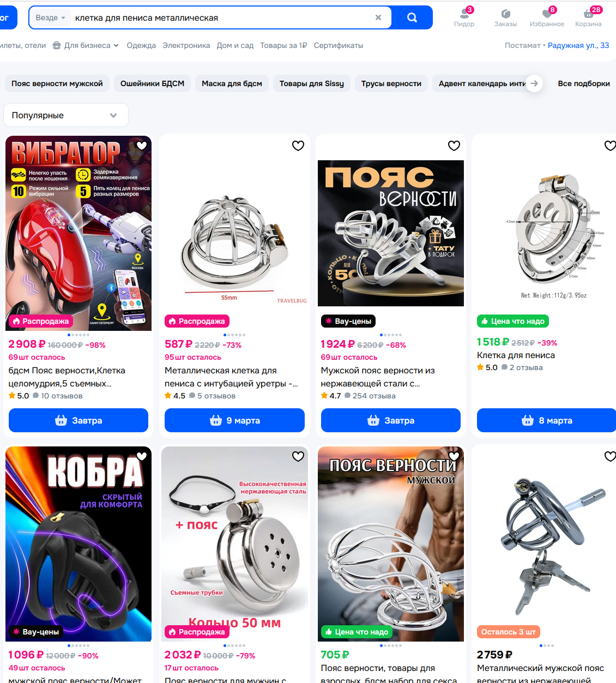The image size is (616, 683).
Task: Favorite the Пояс верности 1924 ₽ item
Action: point(454,146)
